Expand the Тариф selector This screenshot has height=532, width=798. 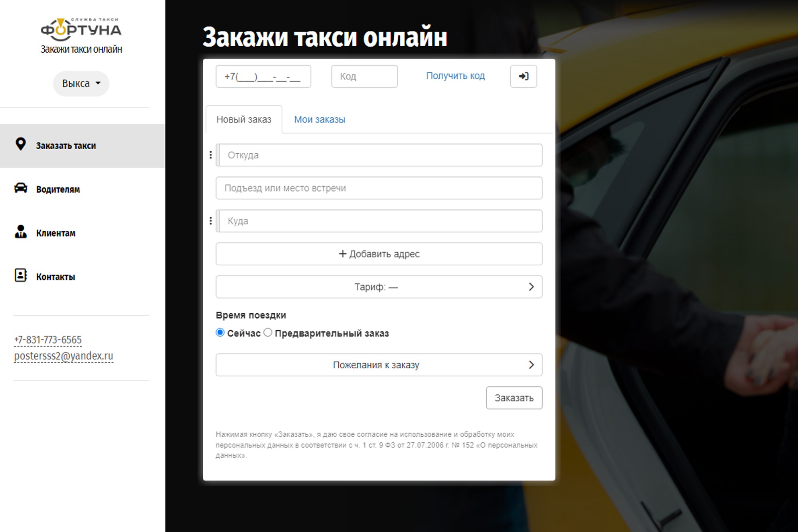coord(379,287)
